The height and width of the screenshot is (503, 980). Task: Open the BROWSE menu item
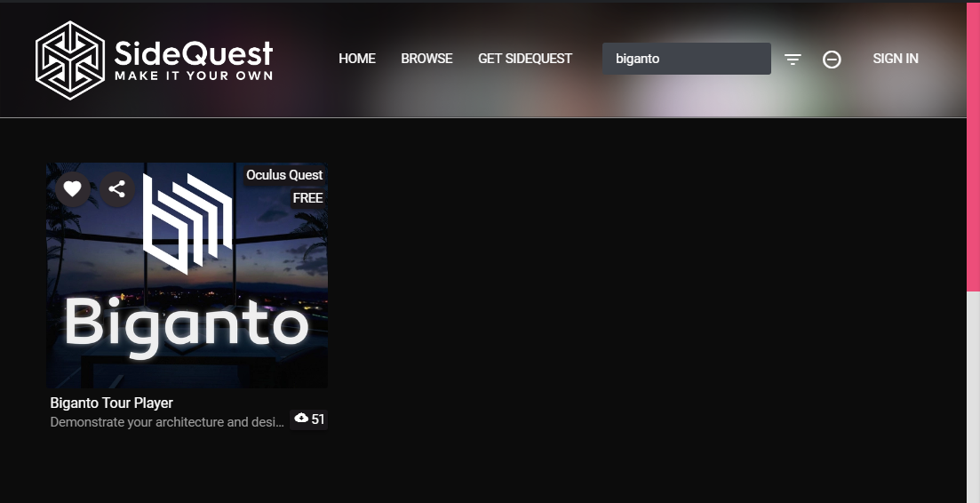coord(426,59)
